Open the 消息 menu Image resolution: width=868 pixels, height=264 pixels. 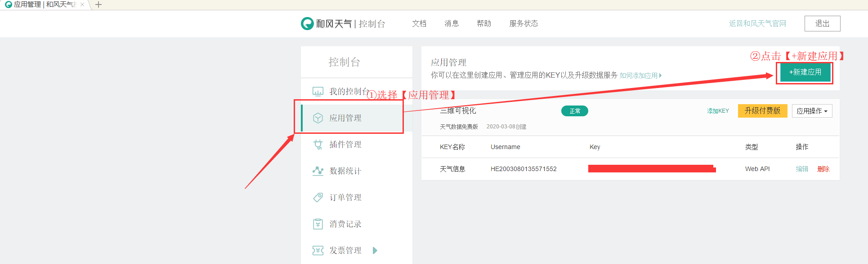[x=452, y=23]
